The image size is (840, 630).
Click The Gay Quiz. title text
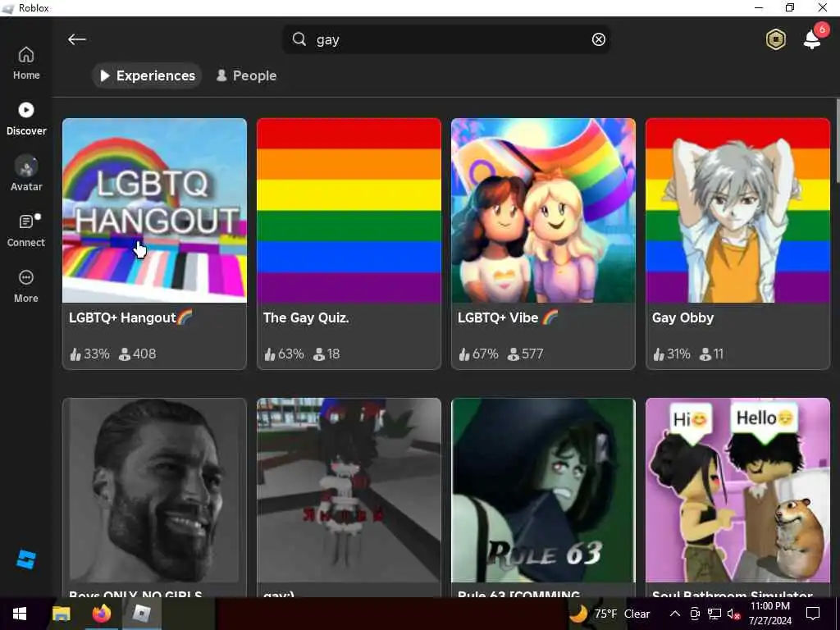pyautogui.click(x=306, y=317)
